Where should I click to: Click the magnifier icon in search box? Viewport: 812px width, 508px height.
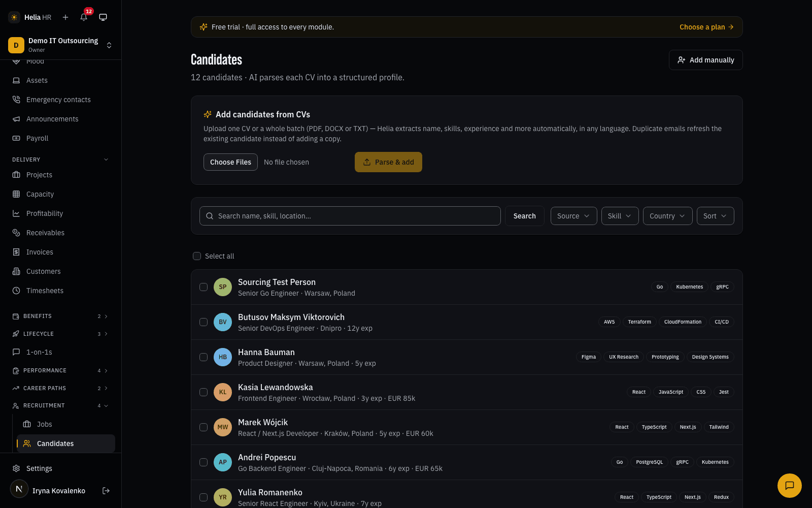[x=210, y=216]
